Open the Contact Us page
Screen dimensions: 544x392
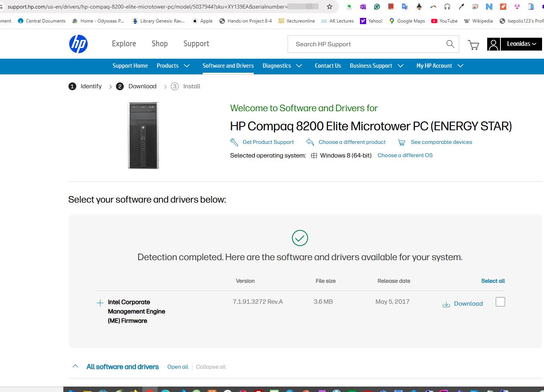tap(328, 66)
